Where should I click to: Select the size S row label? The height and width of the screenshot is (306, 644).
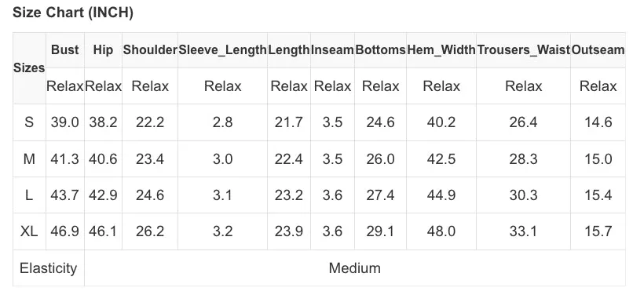pos(29,122)
